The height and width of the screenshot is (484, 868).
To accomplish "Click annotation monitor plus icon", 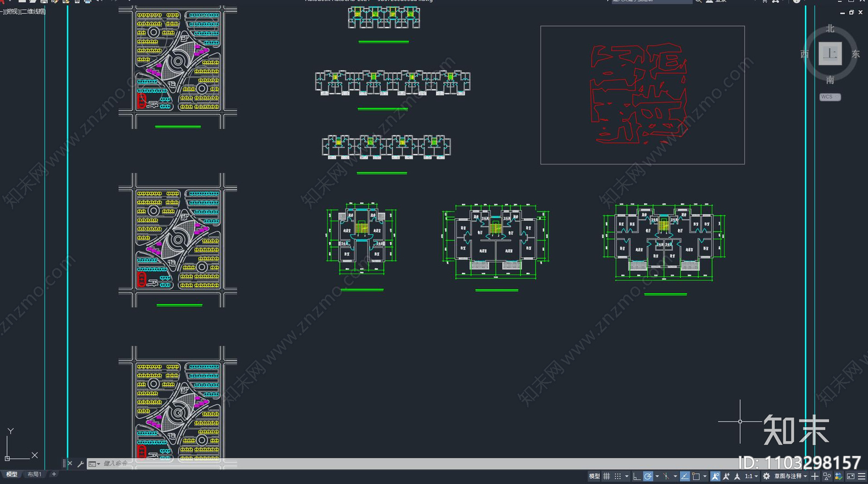I will pos(815,476).
